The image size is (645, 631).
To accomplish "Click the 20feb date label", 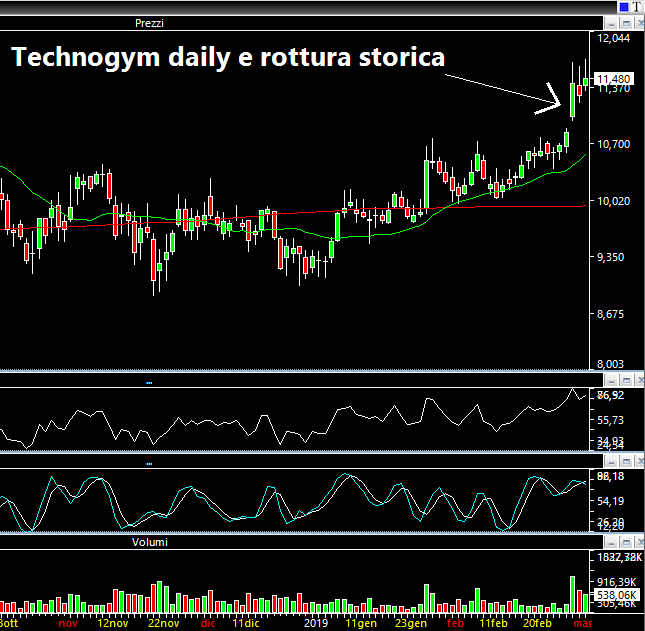I will click(537, 623).
